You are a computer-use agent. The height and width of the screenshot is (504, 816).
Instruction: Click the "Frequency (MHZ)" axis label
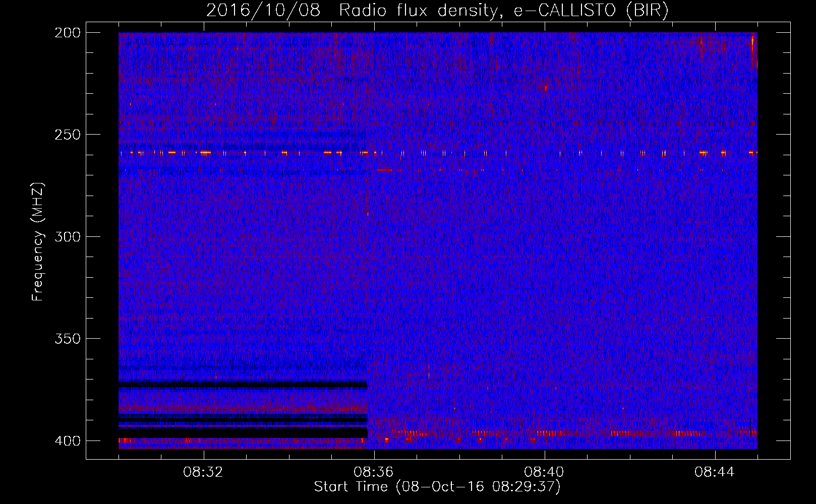coord(38,241)
